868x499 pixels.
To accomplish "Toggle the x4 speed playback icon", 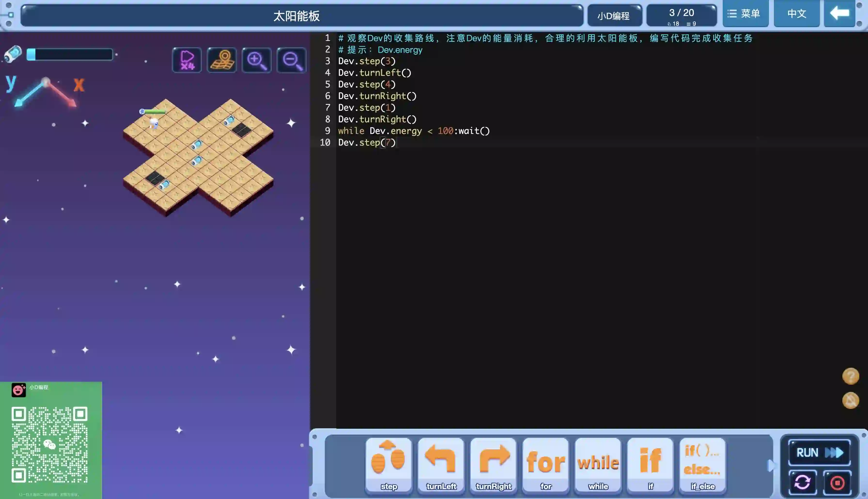I will point(187,60).
